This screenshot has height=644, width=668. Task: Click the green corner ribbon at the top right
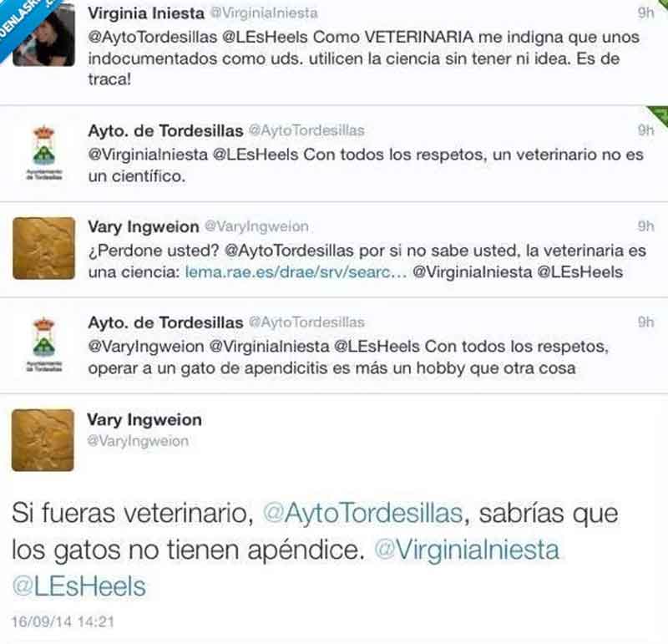pyautogui.click(x=660, y=114)
